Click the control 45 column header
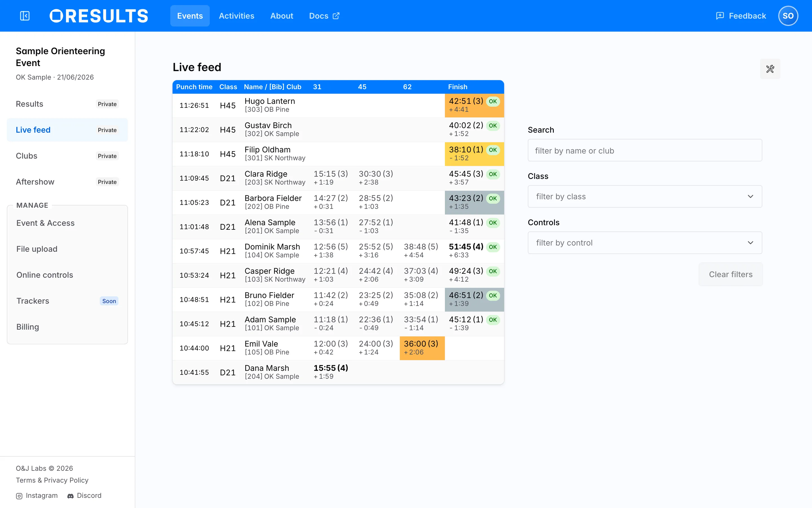This screenshot has width=812, height=508. [362, 87]
